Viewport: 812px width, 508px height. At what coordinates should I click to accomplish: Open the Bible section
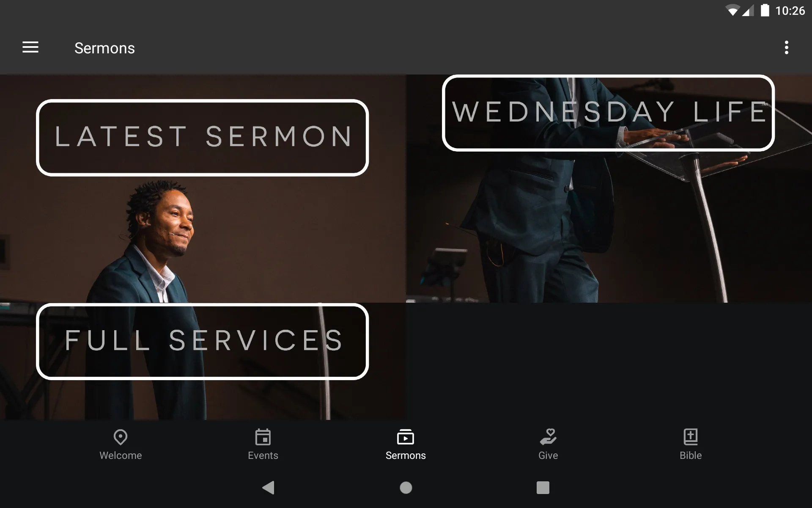click(x=690, y=444)
